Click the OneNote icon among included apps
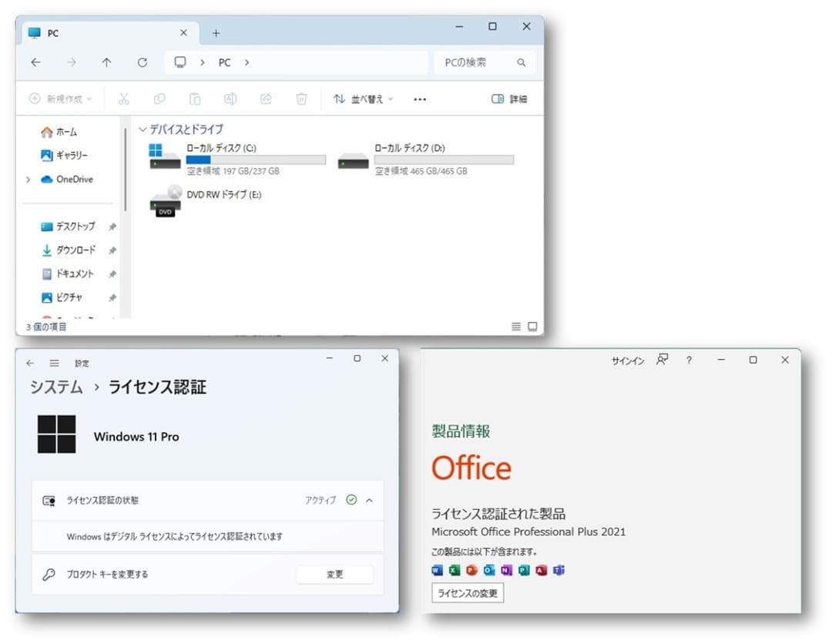Image resolution: width=832 pixels, height=644 pixels. (507, 570)
